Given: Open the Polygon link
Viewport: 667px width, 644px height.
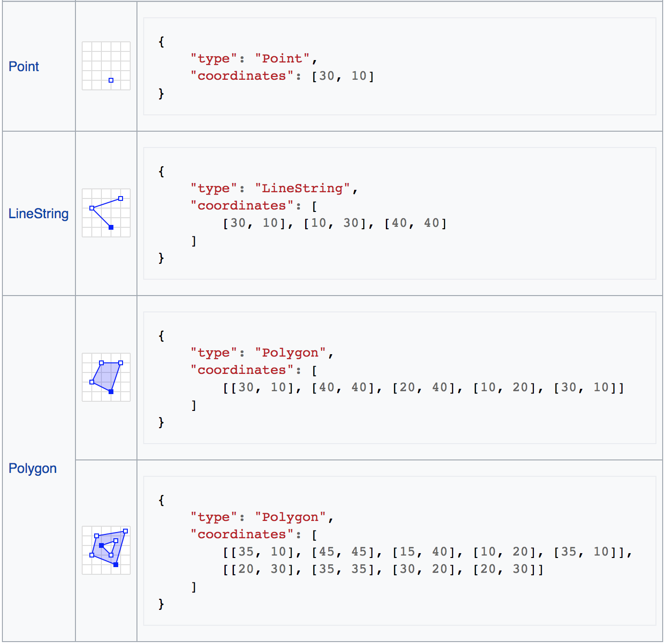Looking at the screenshot, I should pyautogui.click(x=33, y=468).
